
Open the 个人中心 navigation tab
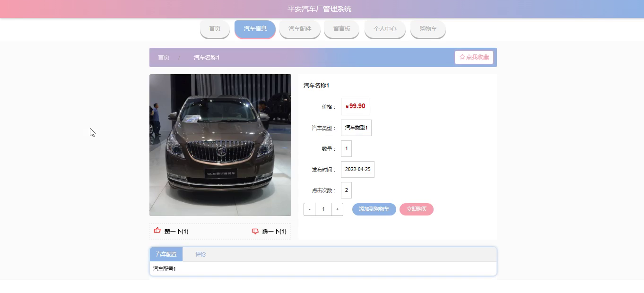[385, 29]
